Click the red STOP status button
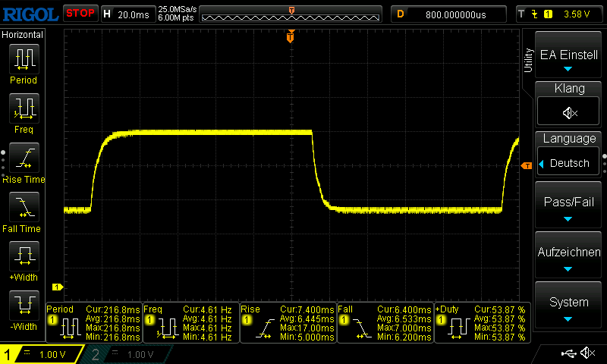The width and height of the screenshot is (607, 364). click(80, 14)
